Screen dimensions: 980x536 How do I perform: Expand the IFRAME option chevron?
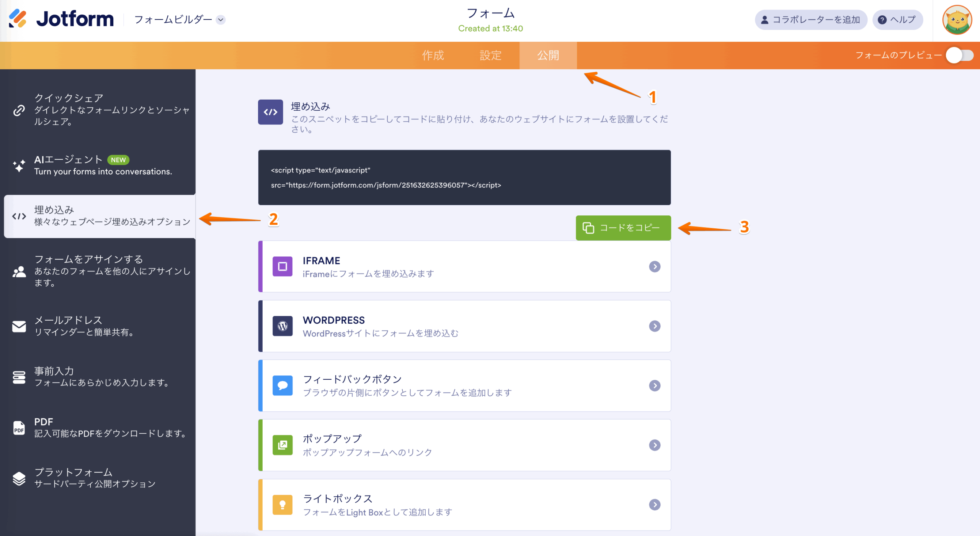655,266
